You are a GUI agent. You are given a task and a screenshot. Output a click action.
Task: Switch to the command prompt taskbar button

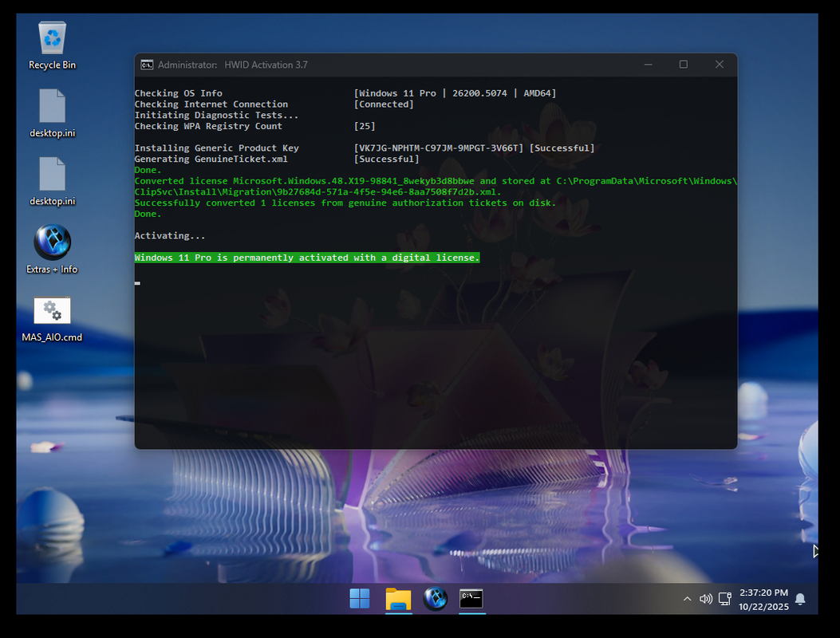(x=471, y=598)
